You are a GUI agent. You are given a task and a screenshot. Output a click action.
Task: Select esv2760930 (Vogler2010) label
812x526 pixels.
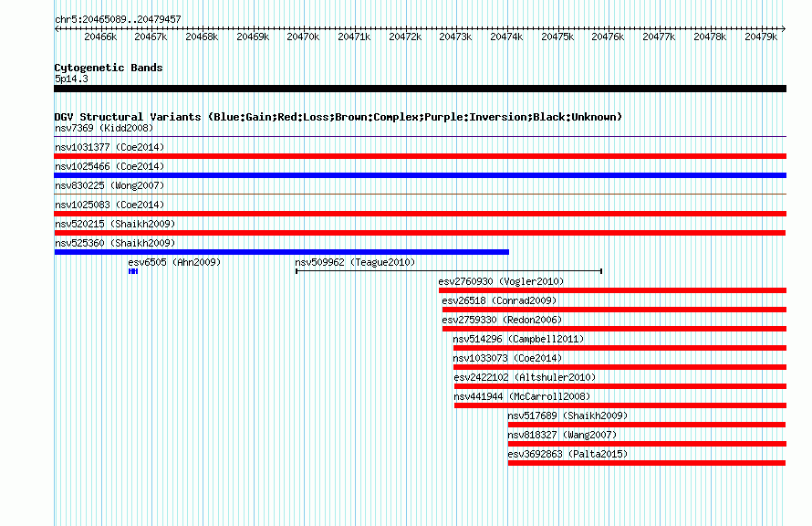pyautogui.click(x=501, y=281)
